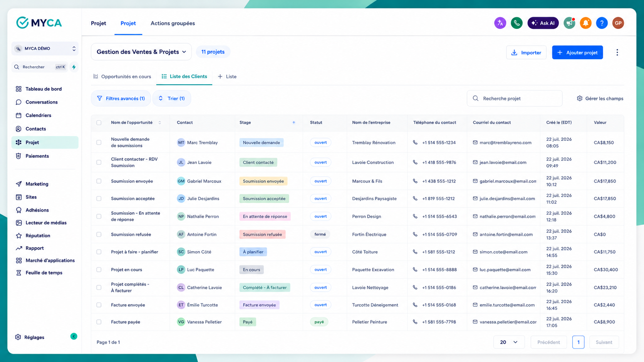This screenshot has height=362, width=644.
Task: Click the En cours stage tag
Action: (x=252, y=270)
